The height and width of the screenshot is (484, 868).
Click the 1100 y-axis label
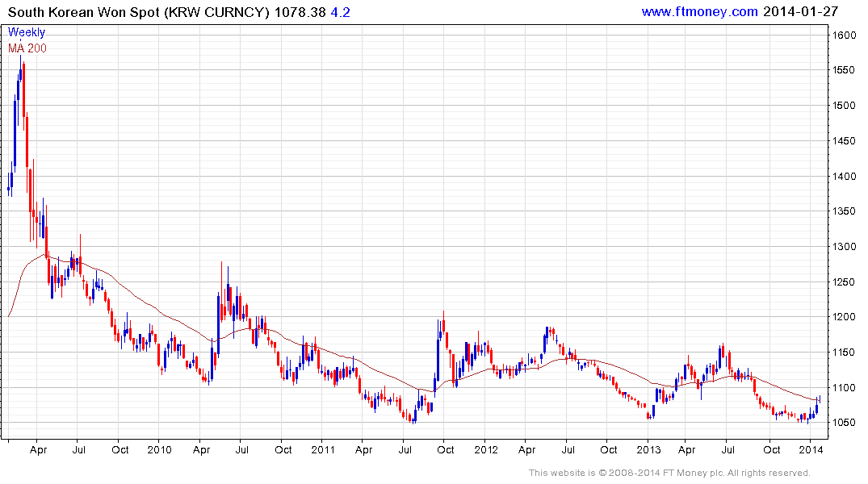(x=845, y=387)
